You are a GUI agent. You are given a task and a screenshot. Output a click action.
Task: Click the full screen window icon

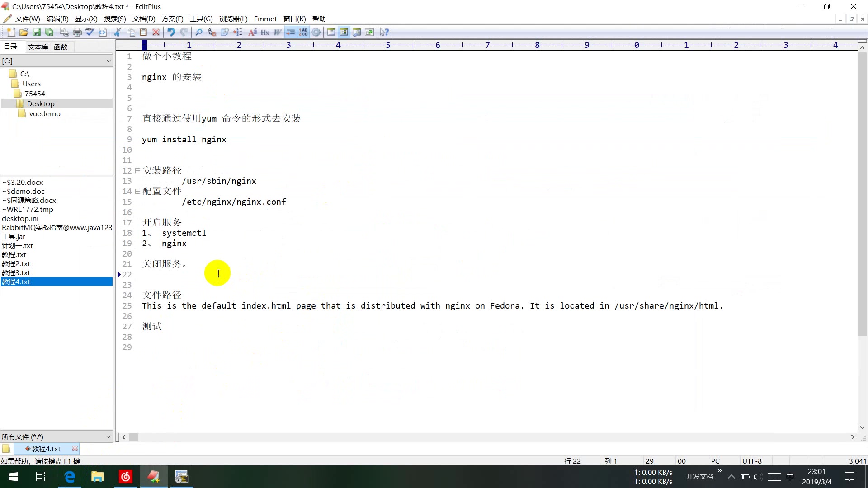point(369,32)
